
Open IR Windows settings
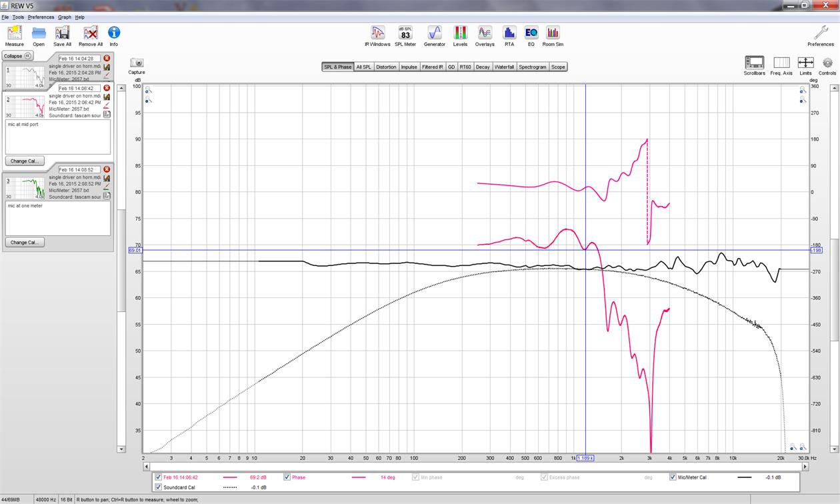pos(377,36)
